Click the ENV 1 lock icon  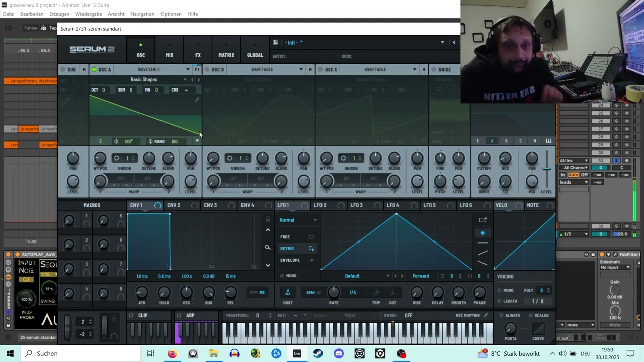coord(268,219)
